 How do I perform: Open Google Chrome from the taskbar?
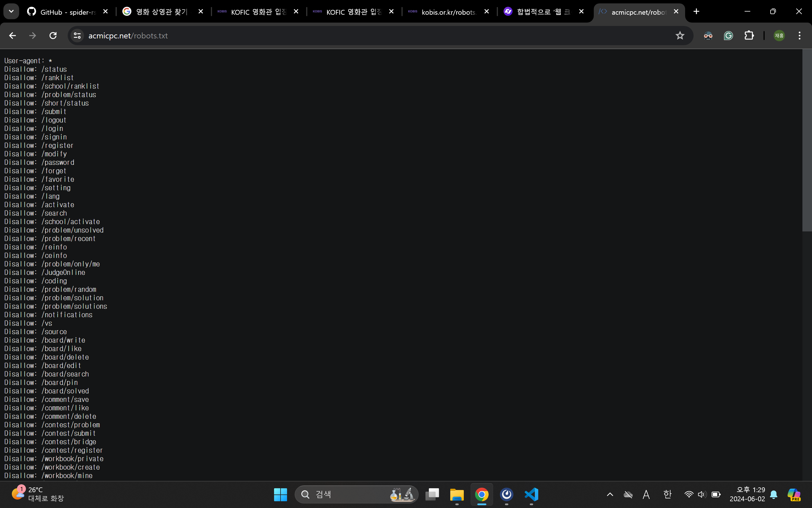(482, 494)
